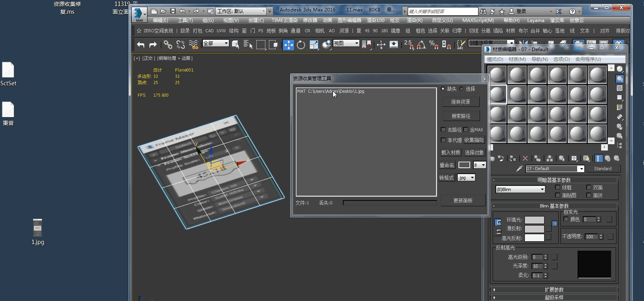This screenshot has width=644, height=301.
Task: Select the 选择 radio button
Action: click(462, 89)
